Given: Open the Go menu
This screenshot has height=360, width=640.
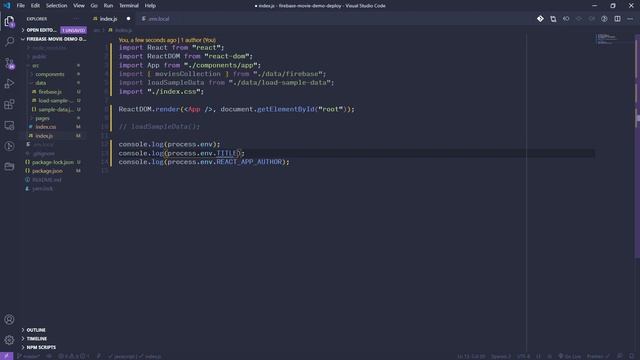Looking at the screenshot, I should click(x=94, y=6).
